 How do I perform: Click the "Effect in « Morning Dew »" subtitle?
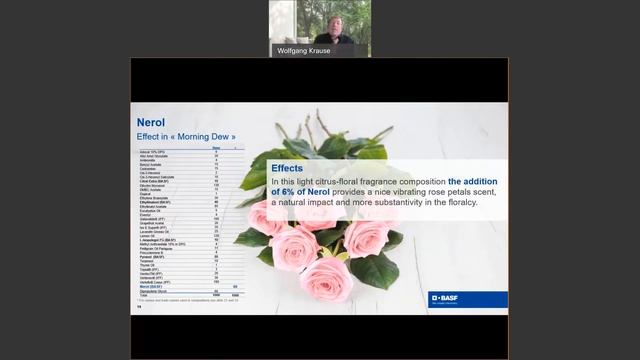coord(186,137)
